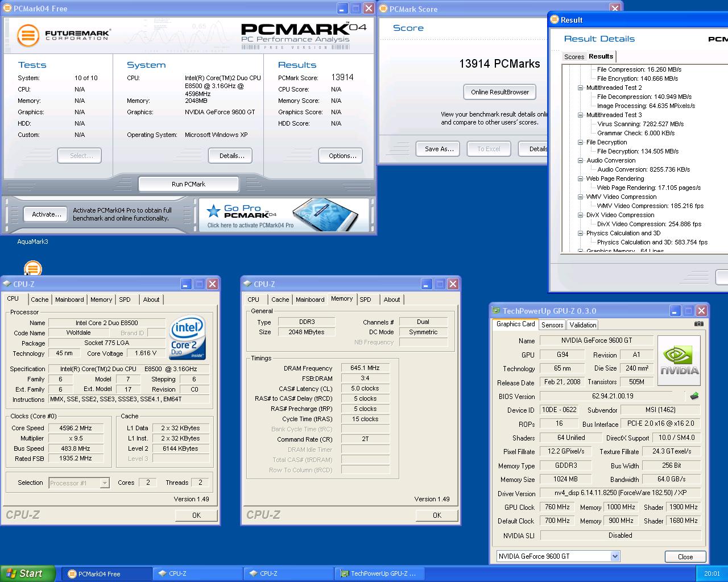The width and height of the screenshot is (728, 582).
Task: Open SPD tab in CPU-Z memory window
Action: pyautogui.click(x=366, y=300)
